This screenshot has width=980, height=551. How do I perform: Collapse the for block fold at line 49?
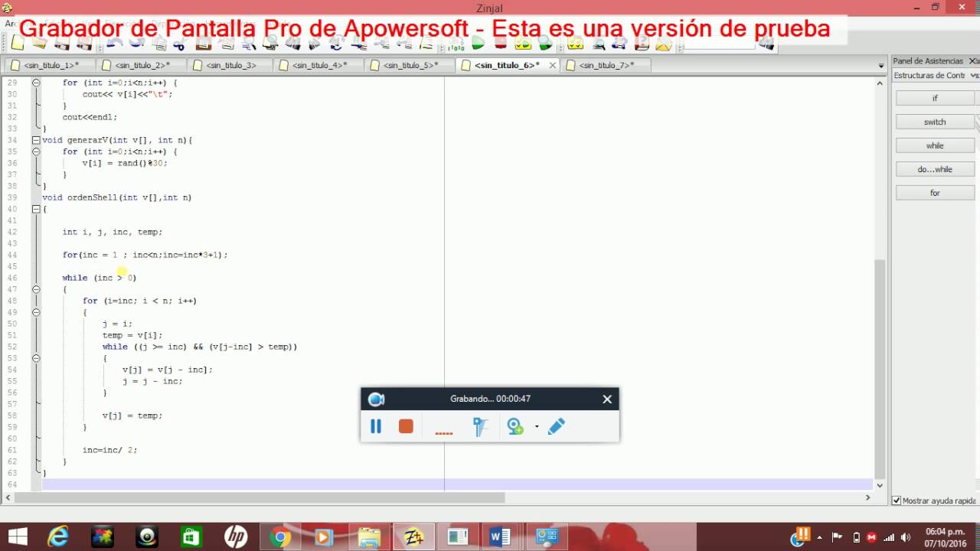(36, 312)
